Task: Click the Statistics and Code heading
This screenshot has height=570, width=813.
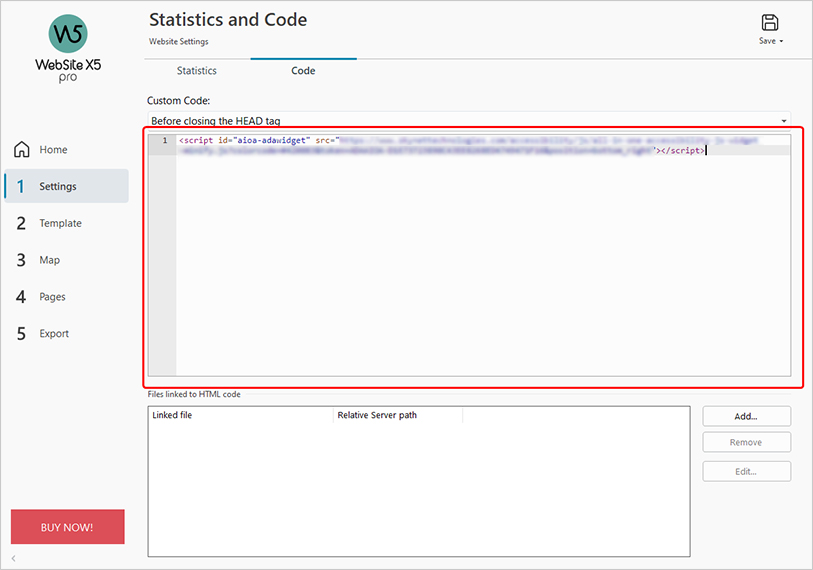Action: [228, 20]
